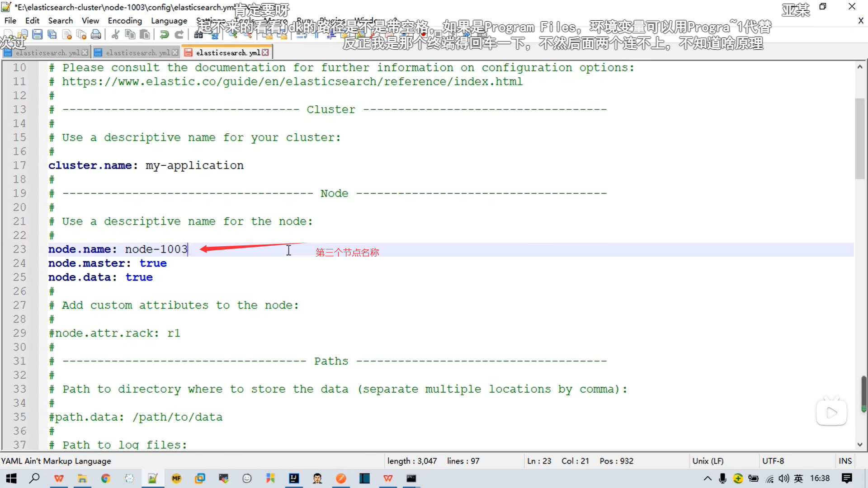Close the active elasticsearch.yml tab
This screenshot has height=488, width=868.
(265, 53)
